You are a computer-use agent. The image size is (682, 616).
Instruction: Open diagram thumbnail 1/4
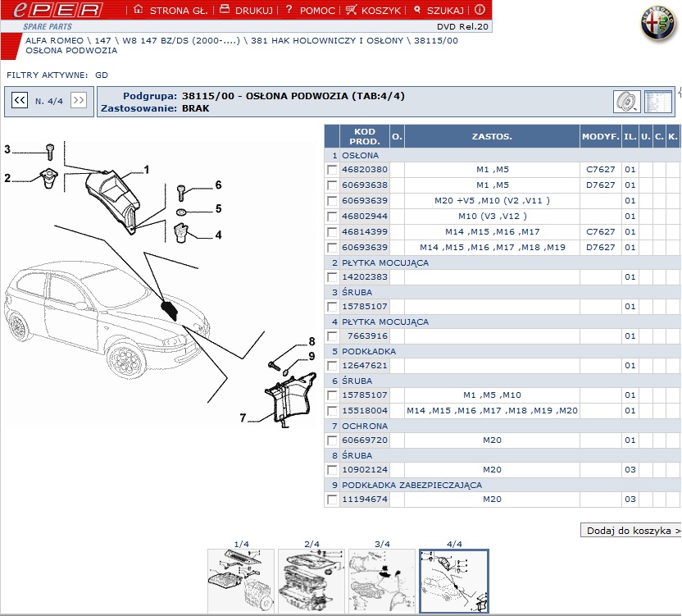(241, 582)
